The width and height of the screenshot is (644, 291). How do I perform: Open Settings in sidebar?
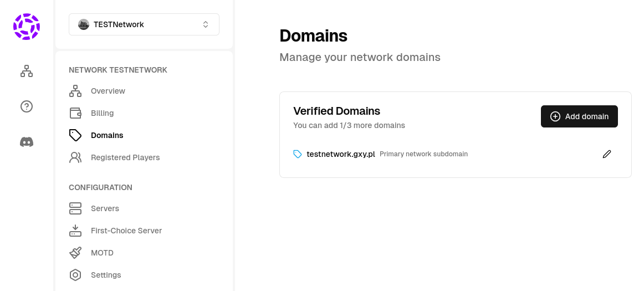point(106,275)
